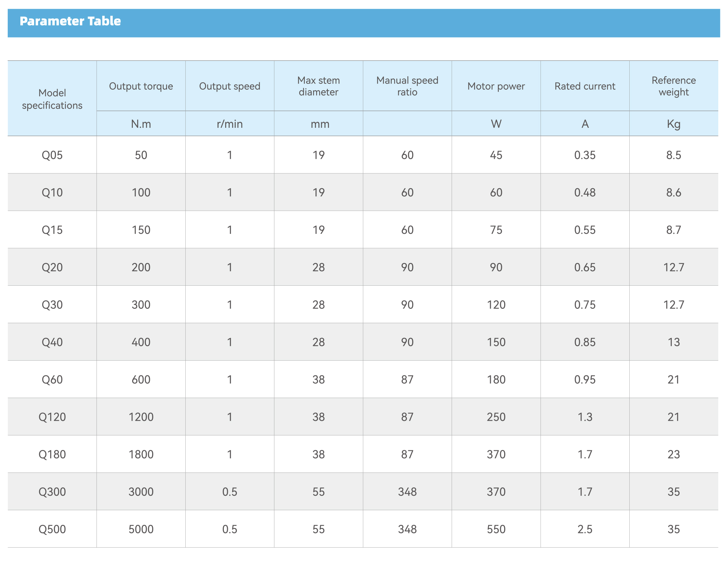Image resolution: width=728 pixels, height=562 pixels.
Task: Click the Max stem diameter header
Action: tap(318, 86)
